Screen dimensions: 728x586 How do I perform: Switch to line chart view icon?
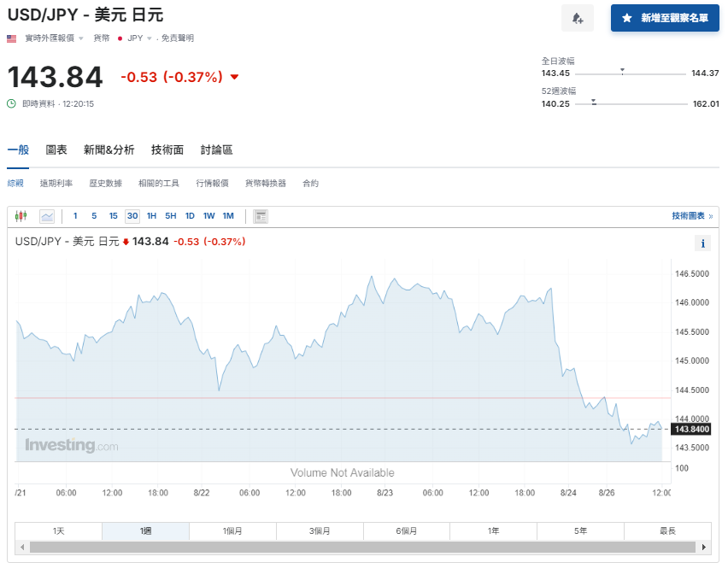(46, 216)
